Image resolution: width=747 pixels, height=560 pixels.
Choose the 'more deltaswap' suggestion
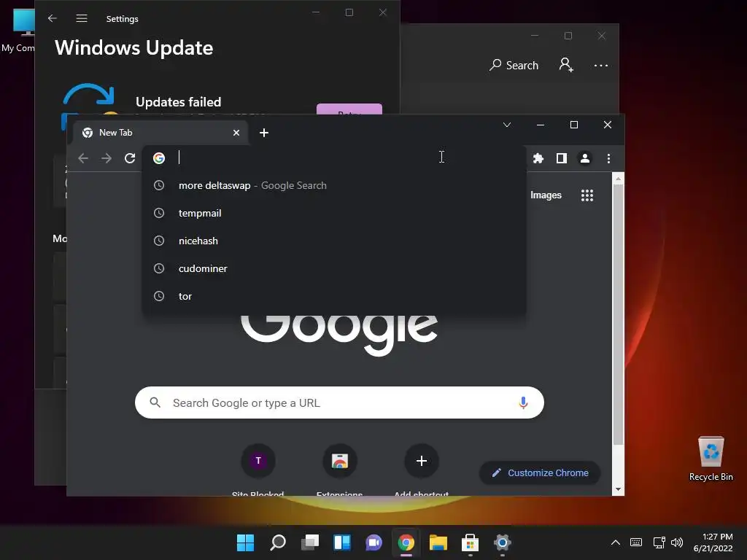(334, 186)
